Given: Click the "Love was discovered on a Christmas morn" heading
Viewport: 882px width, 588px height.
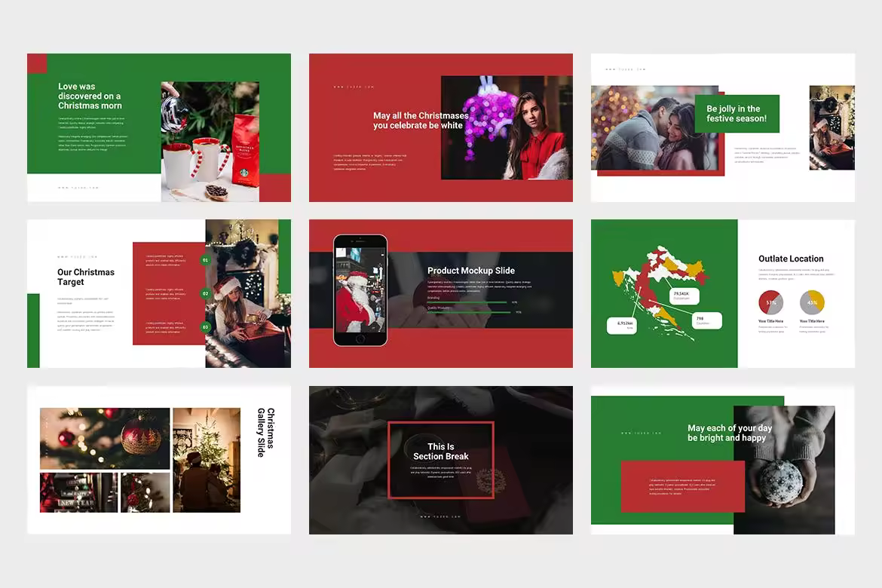Looking at the screenshot, I should (x=90, y=96).
